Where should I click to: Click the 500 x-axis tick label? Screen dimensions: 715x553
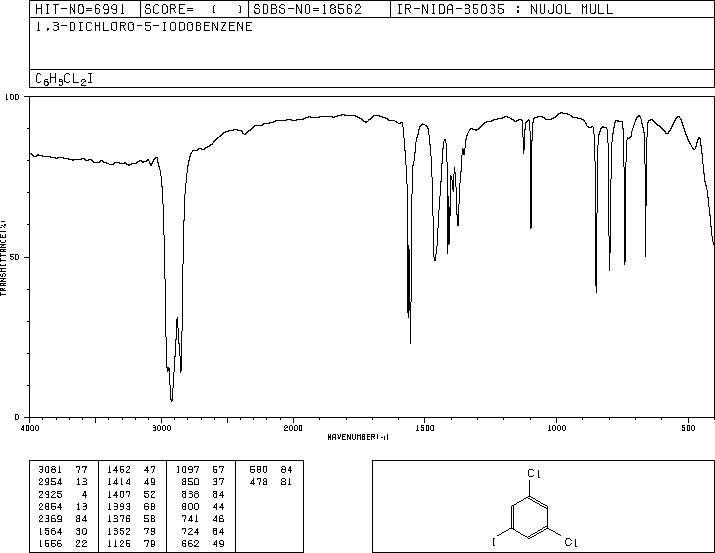[x=688, y=428]
